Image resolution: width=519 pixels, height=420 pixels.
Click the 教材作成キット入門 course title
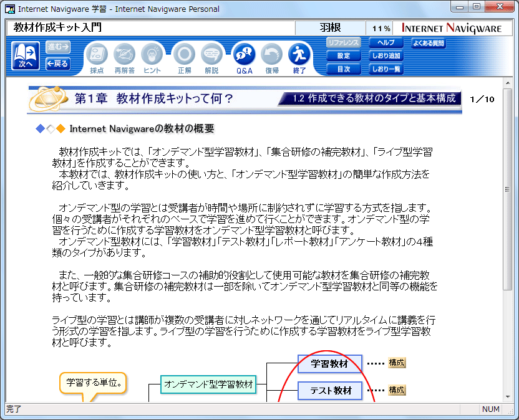tap(57, 27)
